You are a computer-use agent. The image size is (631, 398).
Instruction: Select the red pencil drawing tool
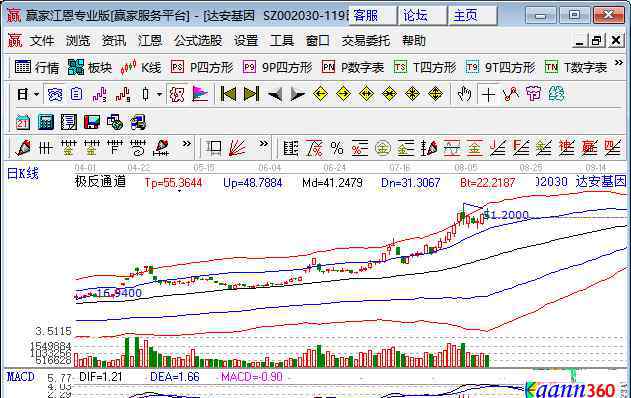click(23, 148)
